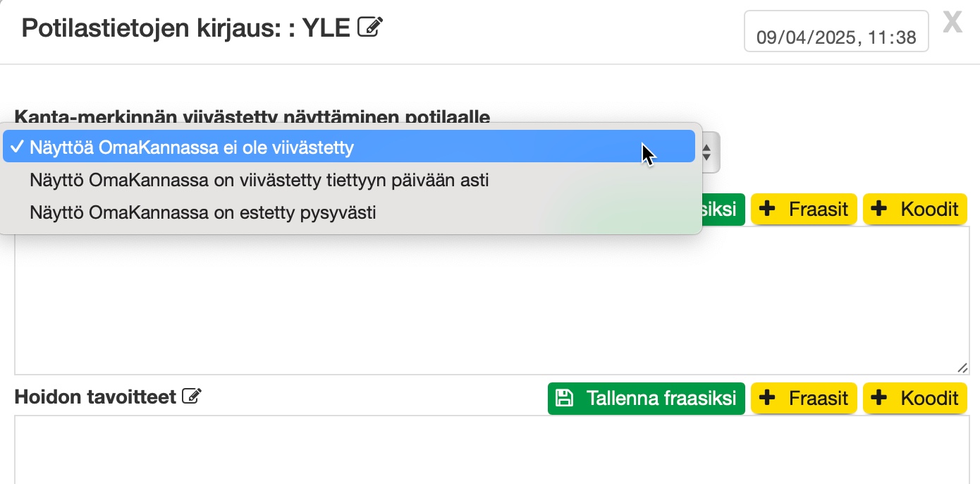Click the plus icon on the upper Koodit button
980x484 pixels.
[879, 209]
